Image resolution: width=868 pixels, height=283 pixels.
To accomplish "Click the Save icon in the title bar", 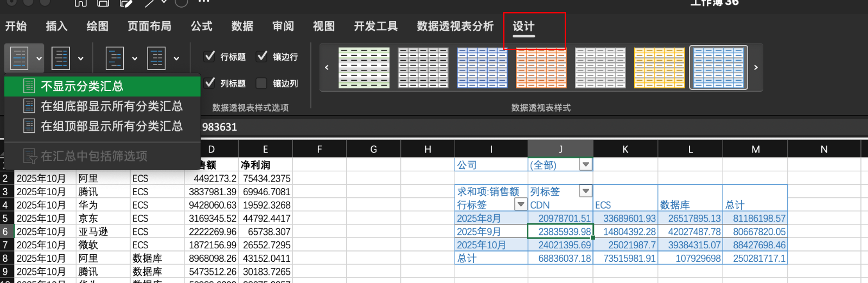I will 103,3.
